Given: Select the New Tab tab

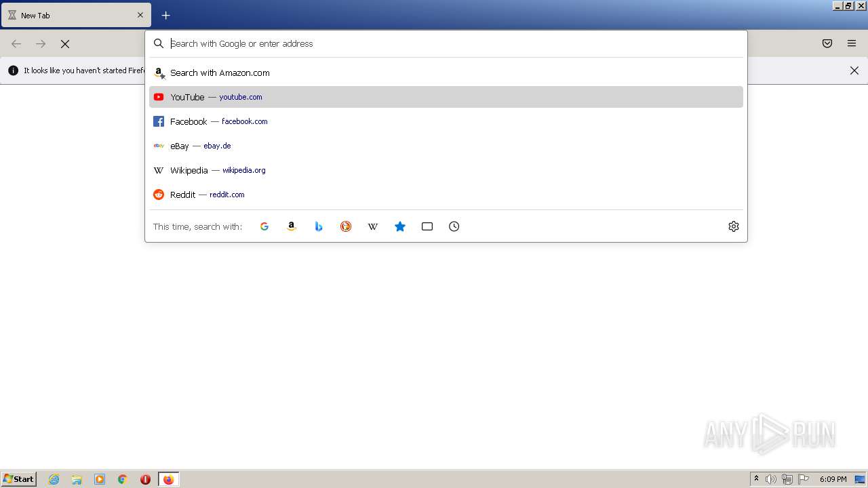Looking at the screenshot, I should pyautogui.click(x=76, y=15).
